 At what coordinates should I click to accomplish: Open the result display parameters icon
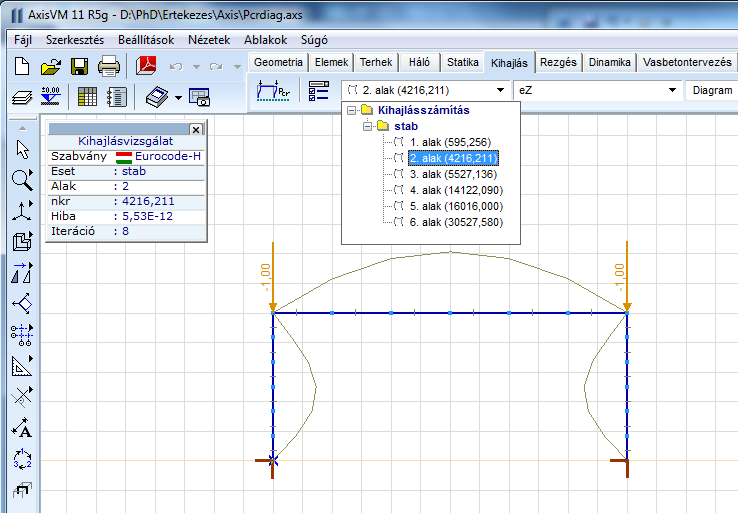(x=319, y=90)
